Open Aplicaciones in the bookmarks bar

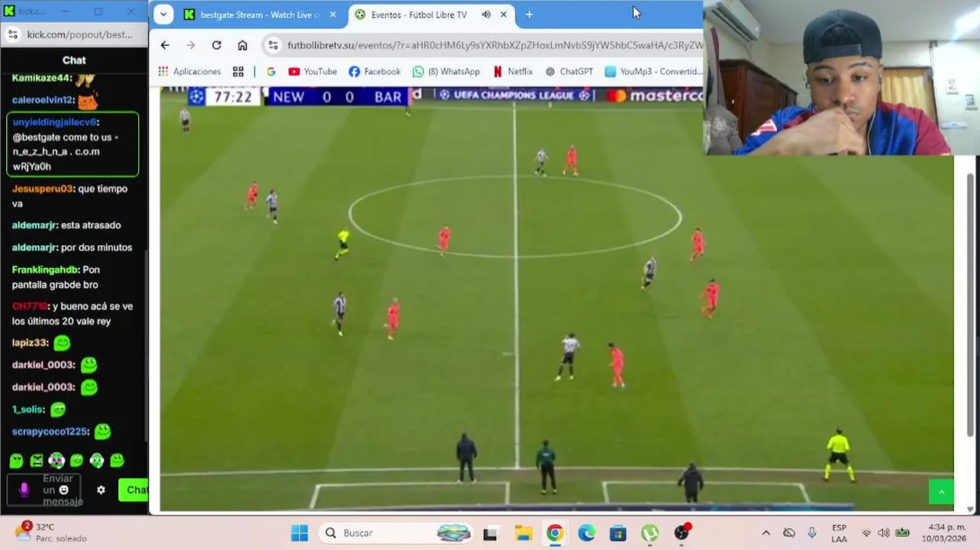189,71
